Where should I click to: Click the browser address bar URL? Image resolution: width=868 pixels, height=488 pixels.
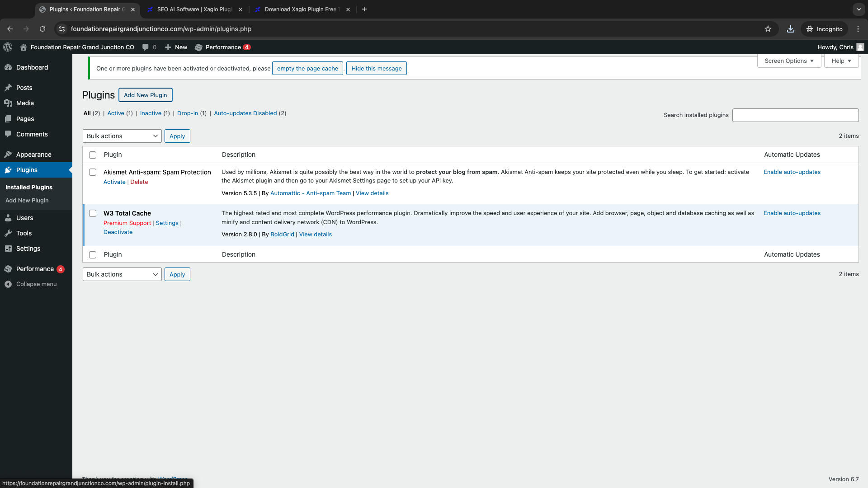(161, 29)
